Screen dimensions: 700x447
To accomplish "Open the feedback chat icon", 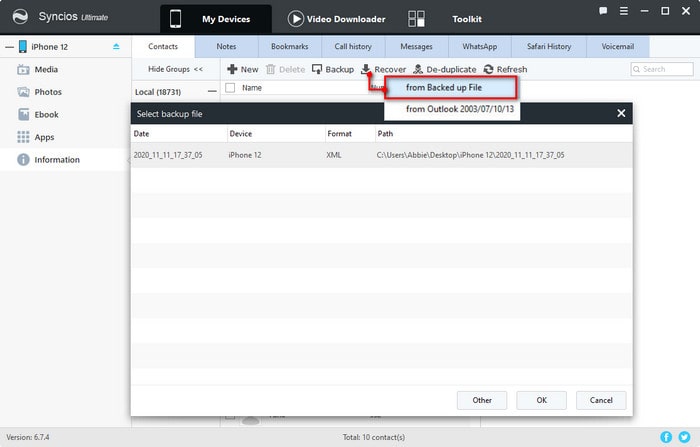I will coord(603,11).
